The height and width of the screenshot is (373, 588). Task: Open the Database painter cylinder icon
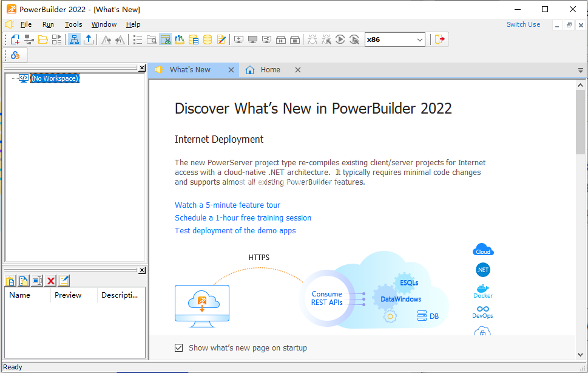208,39
